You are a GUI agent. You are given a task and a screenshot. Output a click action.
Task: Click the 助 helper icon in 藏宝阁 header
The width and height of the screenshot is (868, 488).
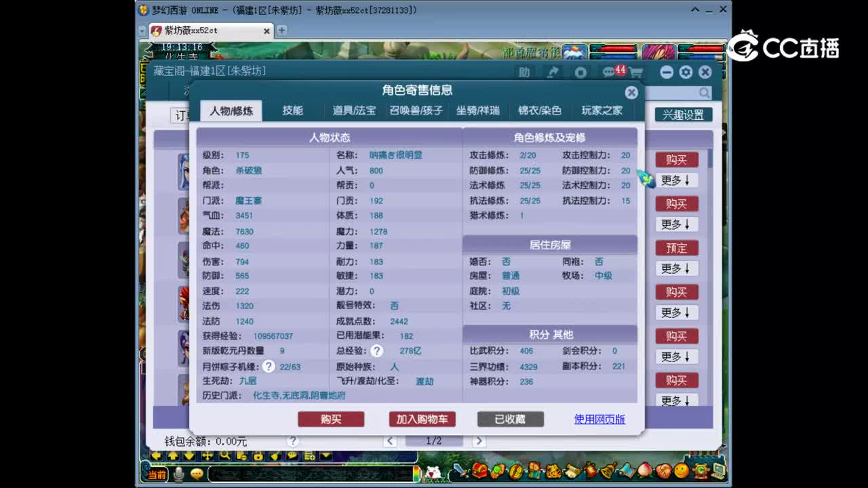524,72
